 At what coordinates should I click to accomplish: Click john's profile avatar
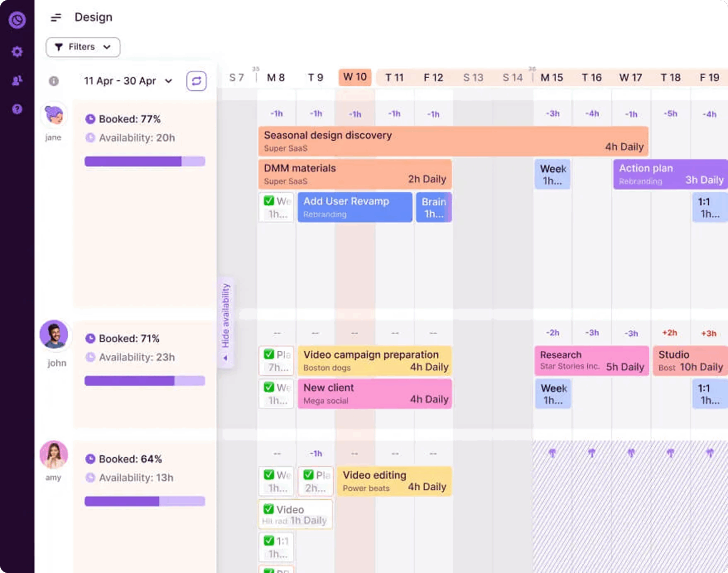point(55,334)
